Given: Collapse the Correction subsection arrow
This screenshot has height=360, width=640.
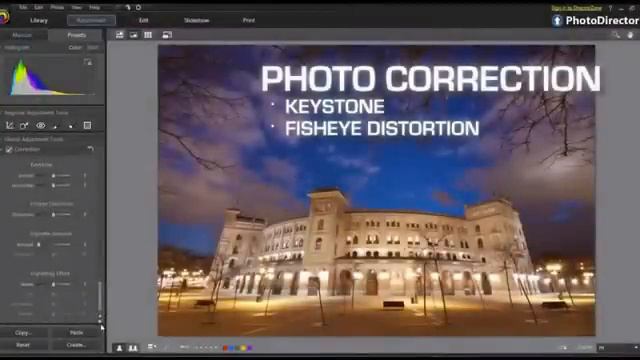Looking at the screenshot, I should point(2,150).
